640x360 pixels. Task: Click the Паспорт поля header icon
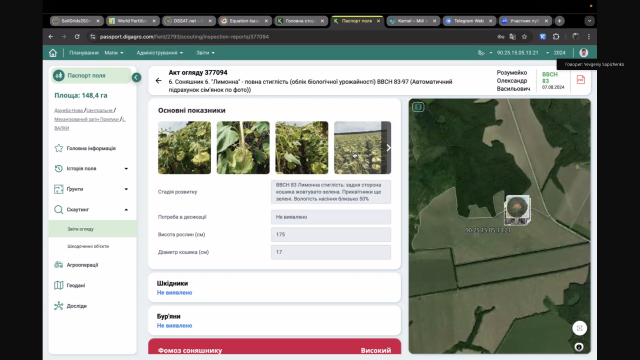[x=59, y=76]
